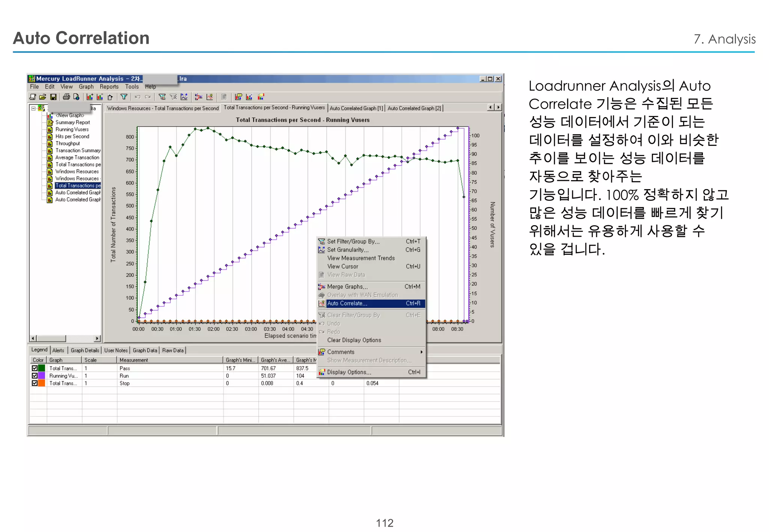Switch to Auto Correlated Graph [2] tab
769x532 pixels.
pos(414,108)
